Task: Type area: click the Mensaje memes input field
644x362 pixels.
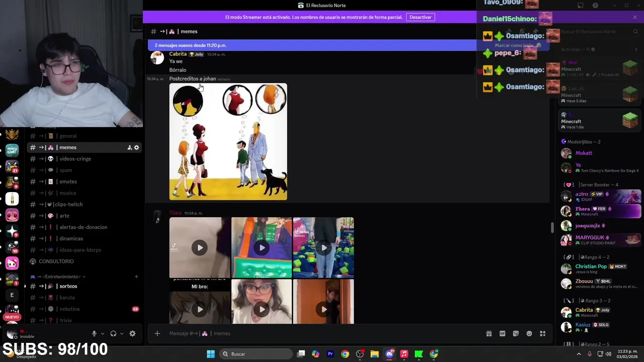Action: pyautogui.click(x=322, y=333)
